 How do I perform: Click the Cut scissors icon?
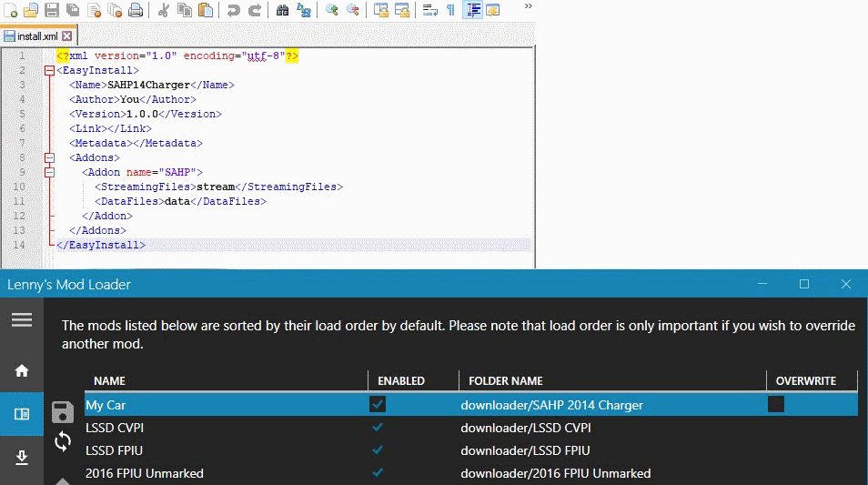[164, 11]
